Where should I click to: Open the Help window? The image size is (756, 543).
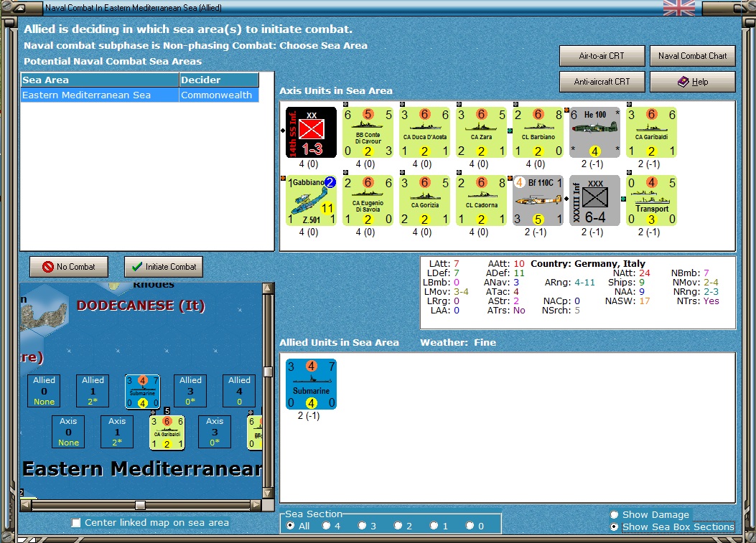click(x=692, y=82)
